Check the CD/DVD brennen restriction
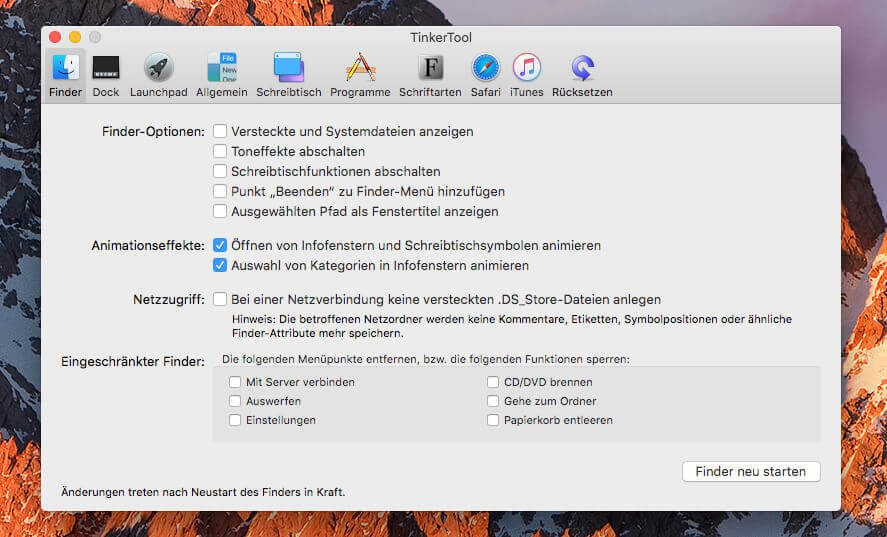 tap(493, 382)
